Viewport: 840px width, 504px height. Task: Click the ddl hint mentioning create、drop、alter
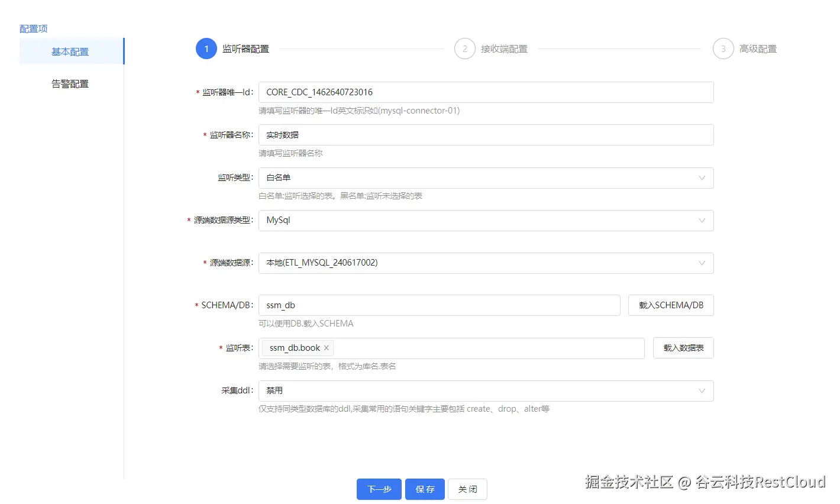point(404,409)
